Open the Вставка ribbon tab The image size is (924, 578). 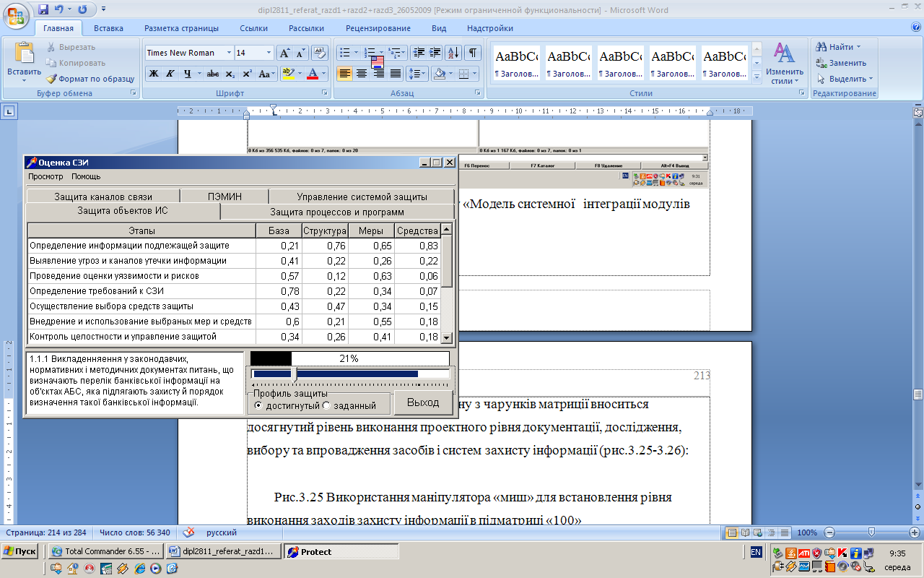(108, 28)
